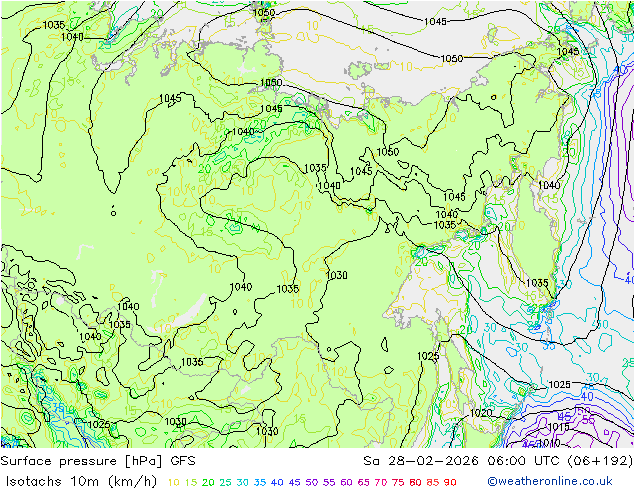Click the 1015 isobar label on map

coord(558,427)
